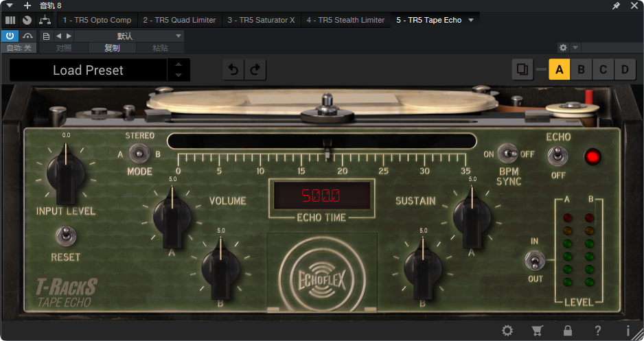The image size is (644, 341).
Task: Open the Load Preset field
Action: click(x=89, y=70)
